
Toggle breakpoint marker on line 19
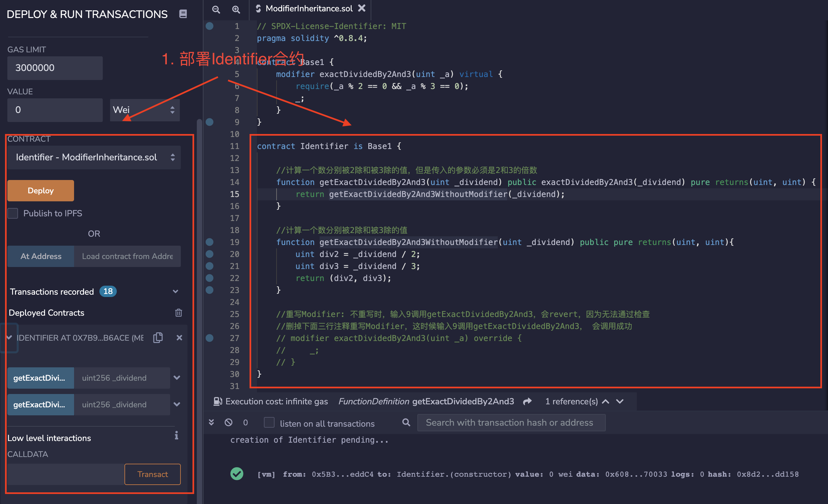210,242
